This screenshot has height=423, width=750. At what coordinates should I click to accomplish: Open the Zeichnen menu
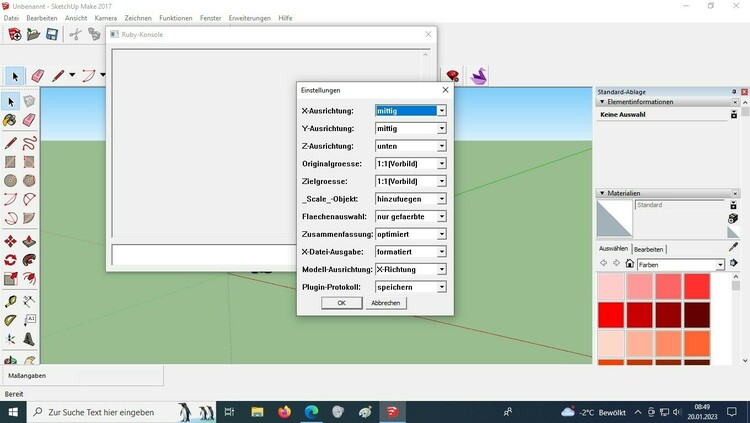click(x=138, y=18)
